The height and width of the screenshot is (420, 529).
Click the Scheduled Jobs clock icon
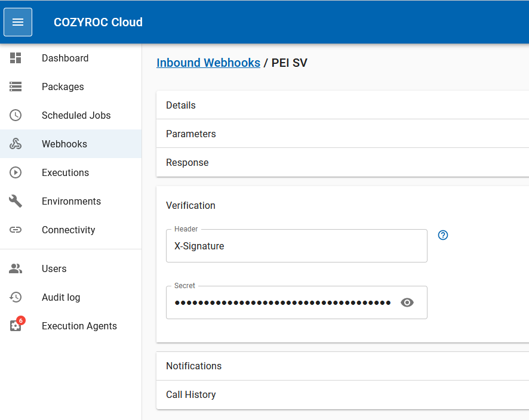(x=16, y=115)
